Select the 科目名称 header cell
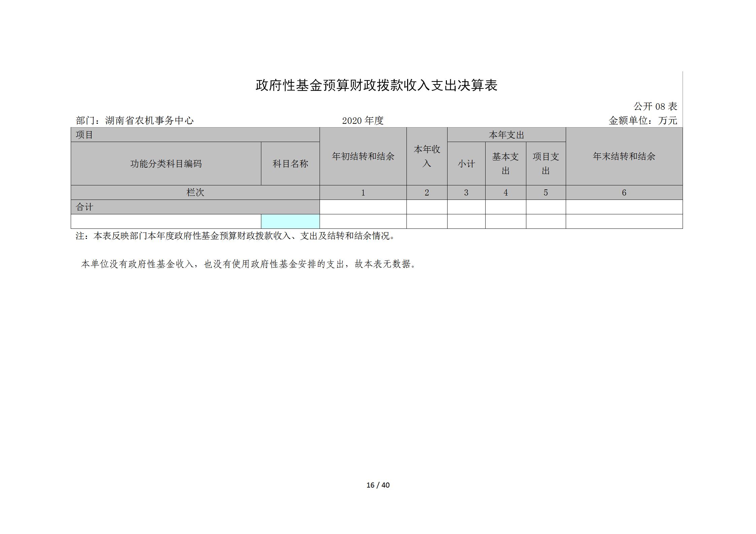 point(290,164)
